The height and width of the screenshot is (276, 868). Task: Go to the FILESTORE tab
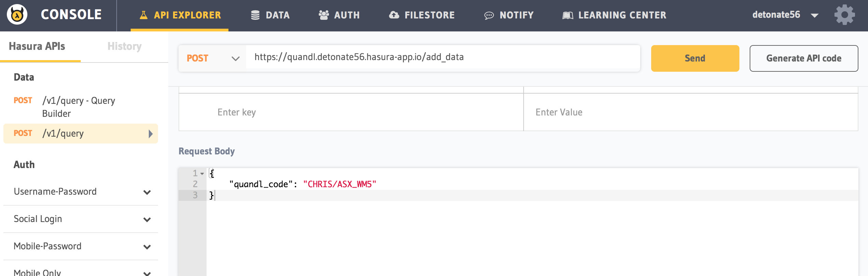coord(422,15)
